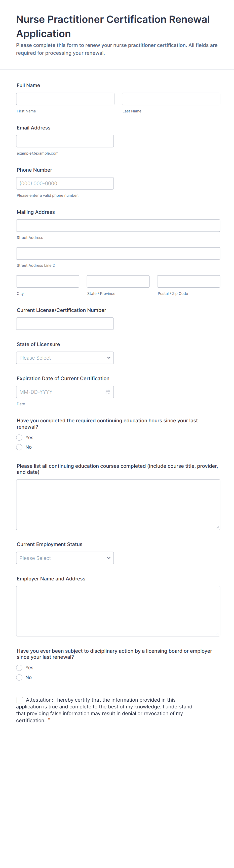This screenshot has width=234, height=868.
Task: Focus the License/Certification Number field
Action: (x=65, y=323)
